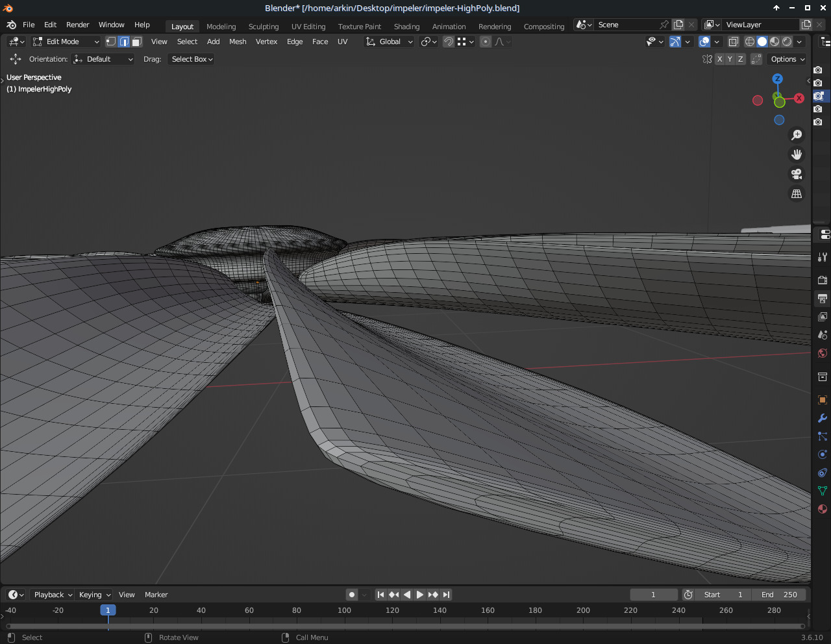This screenshot has height=644, width=831.
Task: Expand the viewport sidebar arrow
Action: click(808, 81)
